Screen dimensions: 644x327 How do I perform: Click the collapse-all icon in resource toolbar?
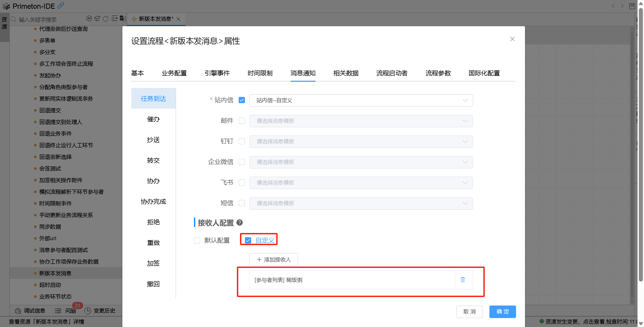coord(114,19)
